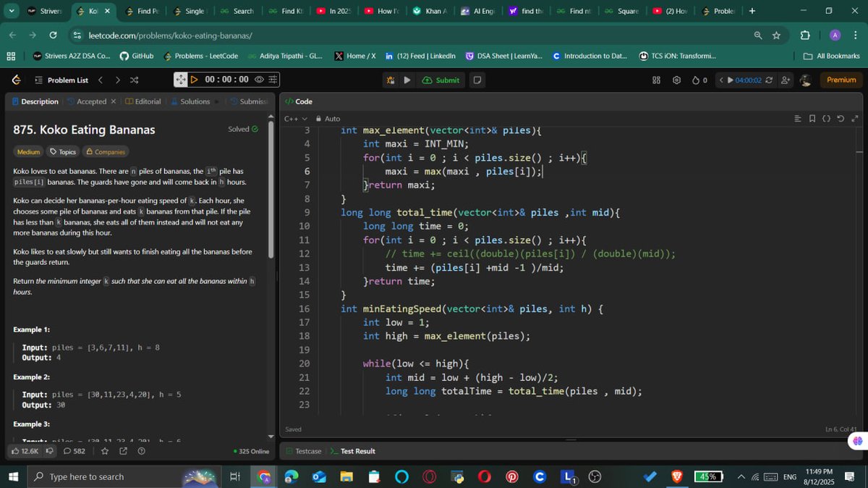Click the invite user icon
The image size is (868, 488).
(x=786, y=80)
